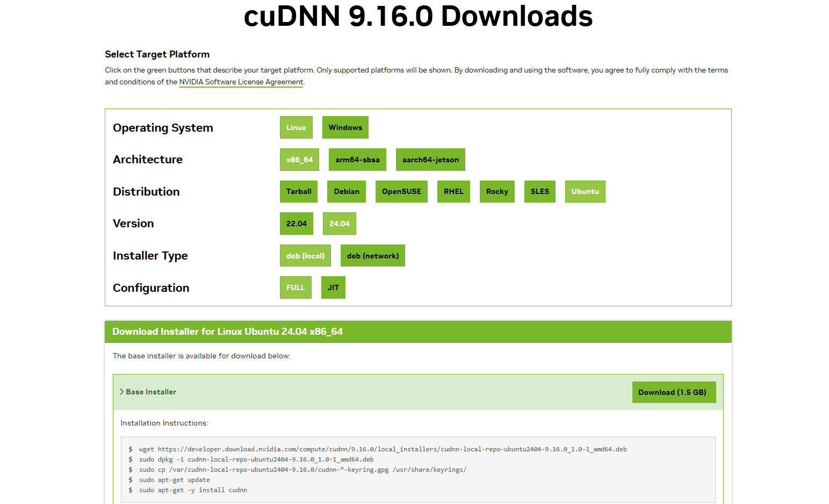
Task: Select Linux as the operating system
Action: click(x=296, y=127)
